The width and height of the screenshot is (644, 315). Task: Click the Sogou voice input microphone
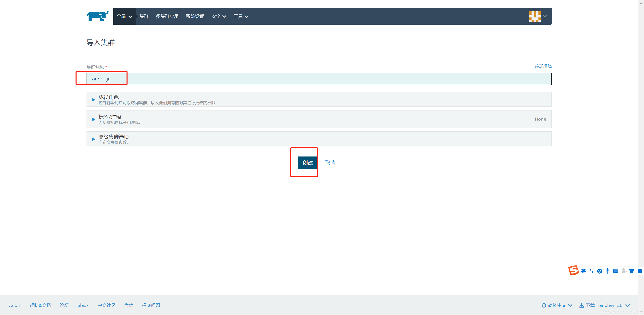tap(607, 271)
